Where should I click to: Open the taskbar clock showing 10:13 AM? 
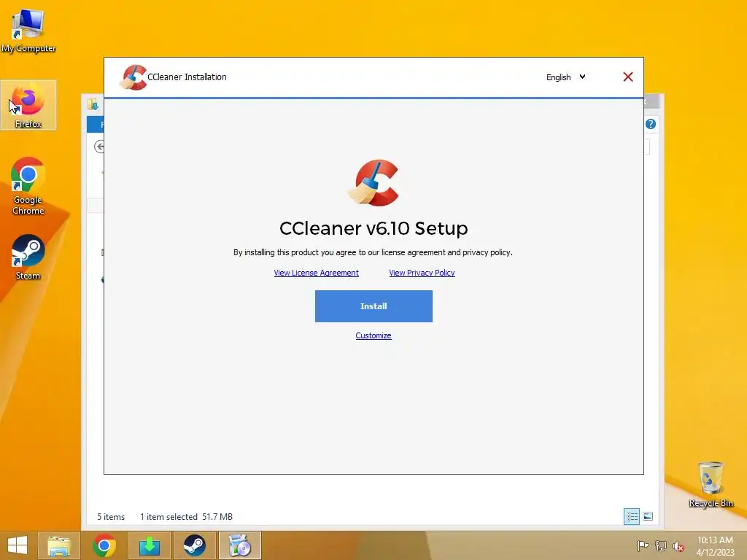pyautogui.click(x=715, y=546)
